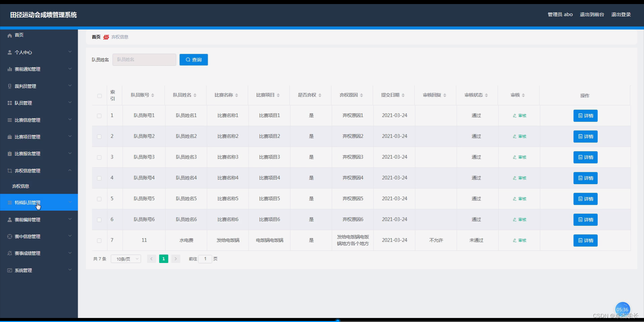Open the 特殊队员管理 menu
Image resolution: width=644 pixels, height=322 pixels.
[x=39, y=202]
